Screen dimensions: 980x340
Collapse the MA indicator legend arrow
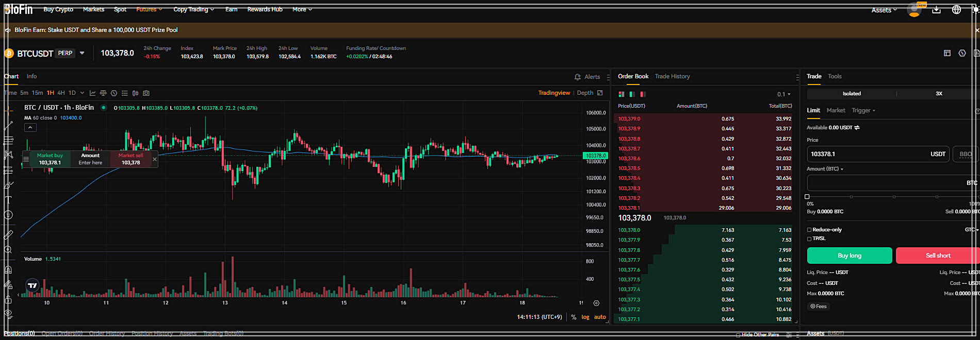(30, 127)
